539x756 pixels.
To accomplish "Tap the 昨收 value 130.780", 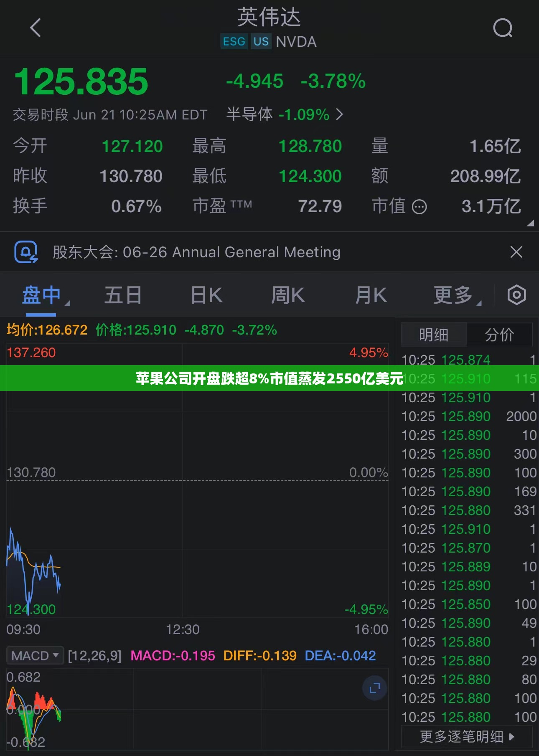I will [131, 176].
